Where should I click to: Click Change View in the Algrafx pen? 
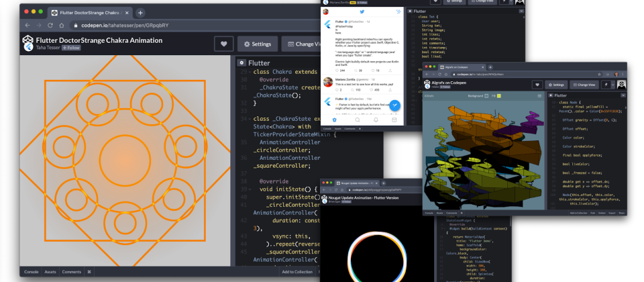click(x=584, y=85)
